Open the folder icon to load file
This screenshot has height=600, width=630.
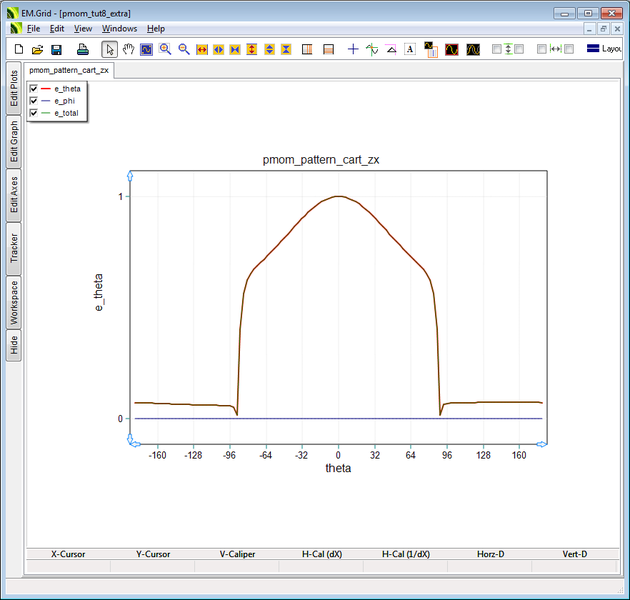pos(37,49)
